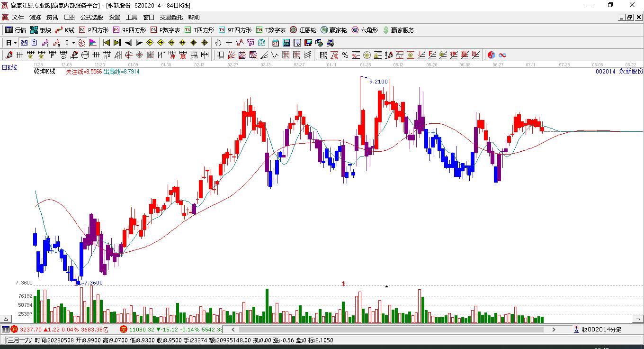Open the 江恩 menu

(69, 18)
